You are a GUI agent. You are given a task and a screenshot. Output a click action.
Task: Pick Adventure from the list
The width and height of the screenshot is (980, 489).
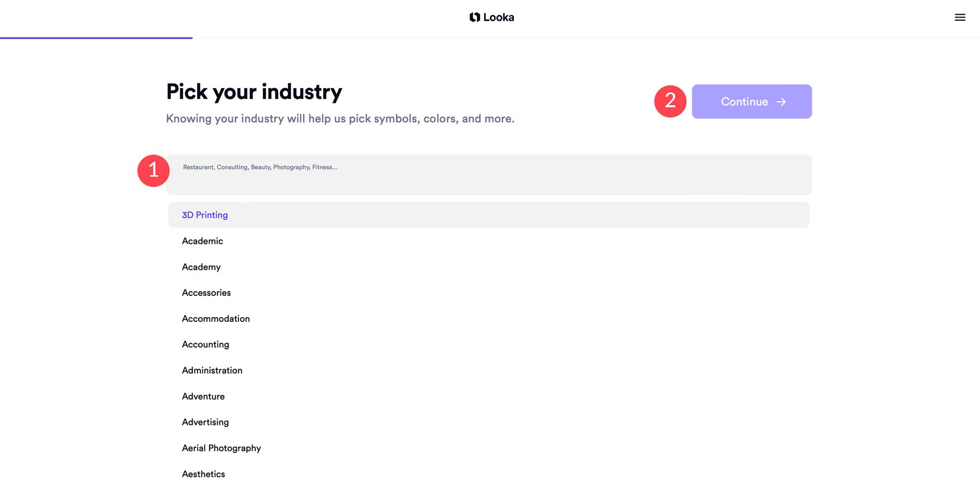(203, 396)
